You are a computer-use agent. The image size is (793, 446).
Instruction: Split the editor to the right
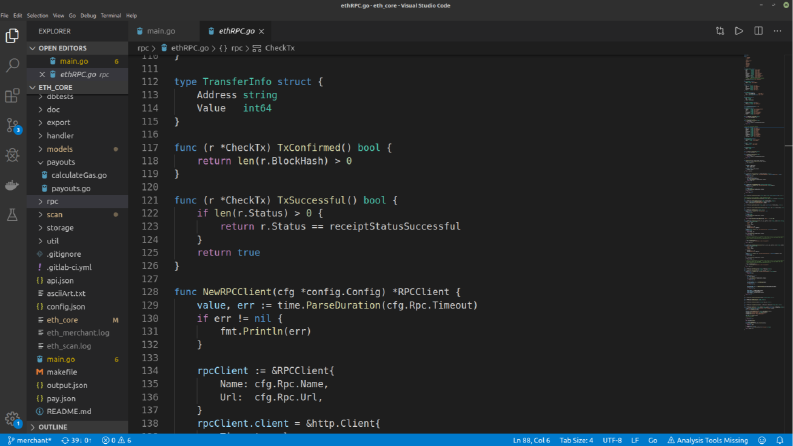click(x=758, y=31)
